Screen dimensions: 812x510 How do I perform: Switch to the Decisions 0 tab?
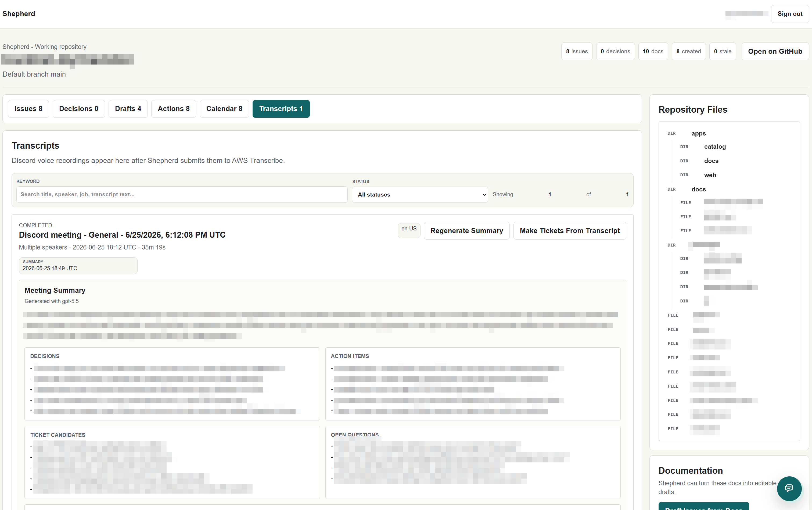[78, 109]
